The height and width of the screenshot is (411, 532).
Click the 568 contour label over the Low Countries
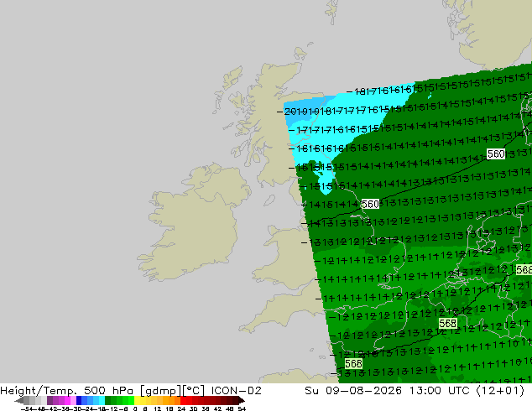(447, 324)
